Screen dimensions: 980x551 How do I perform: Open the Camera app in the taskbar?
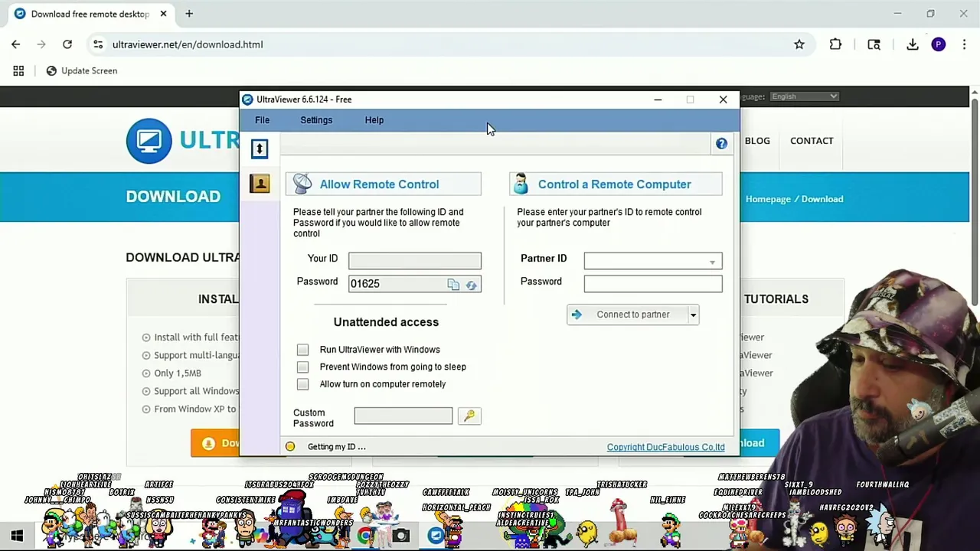[400, 536]
